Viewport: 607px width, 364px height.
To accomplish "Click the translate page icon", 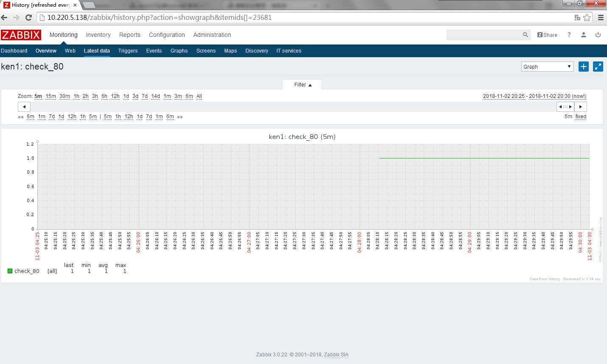I will (x=577, y=17).
